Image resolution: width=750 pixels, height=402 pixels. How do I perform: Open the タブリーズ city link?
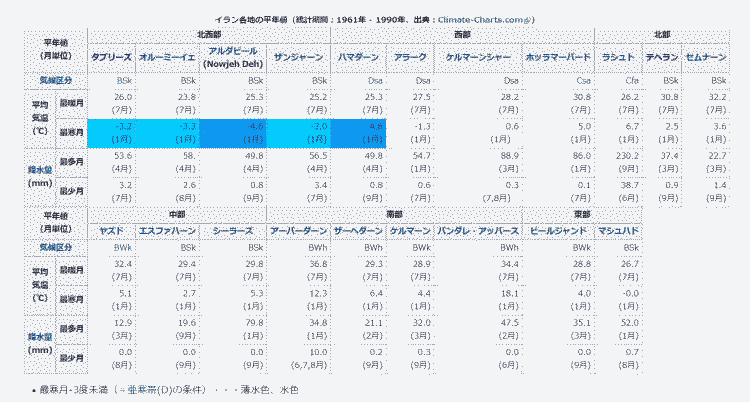click(110, 58)
